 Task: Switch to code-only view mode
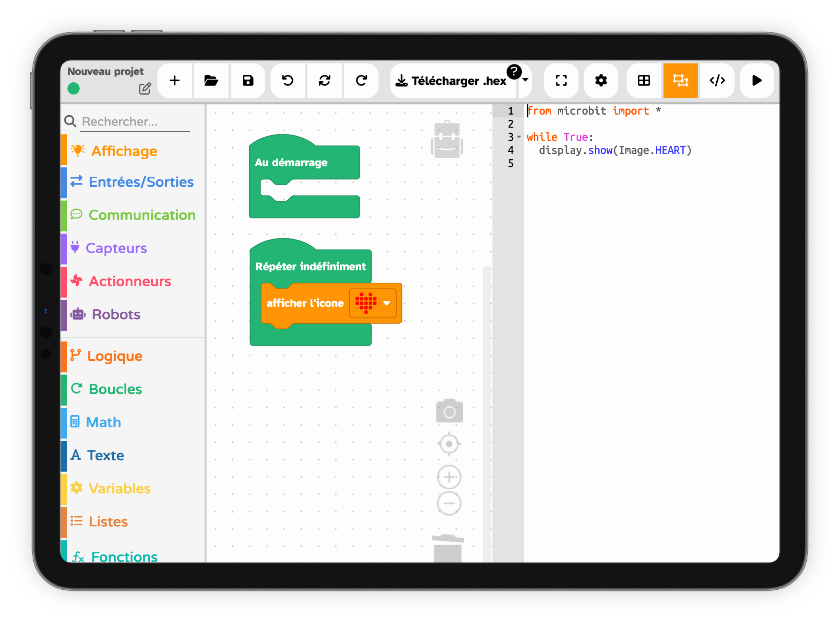[717, 80]
